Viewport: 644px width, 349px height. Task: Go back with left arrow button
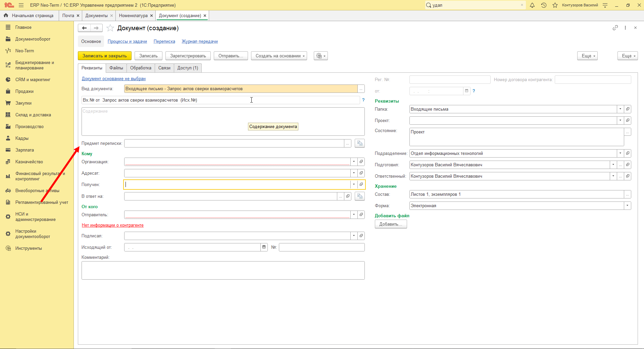pos(84,28)
